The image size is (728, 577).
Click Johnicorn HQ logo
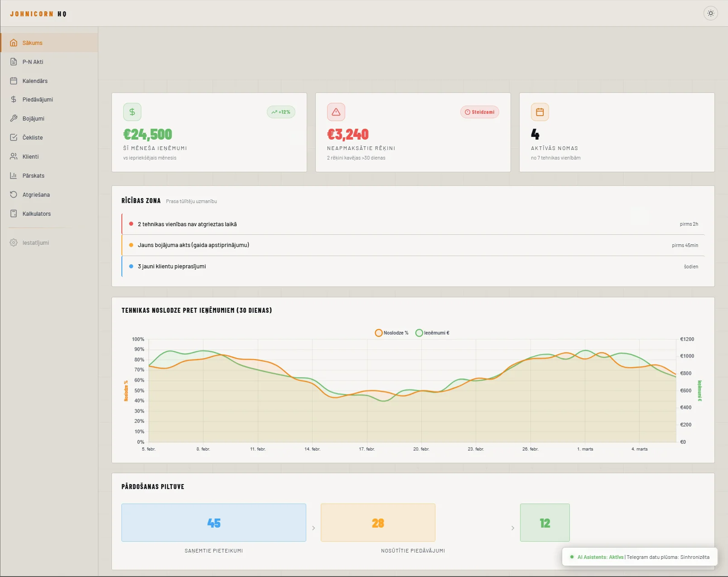(39, 14)
